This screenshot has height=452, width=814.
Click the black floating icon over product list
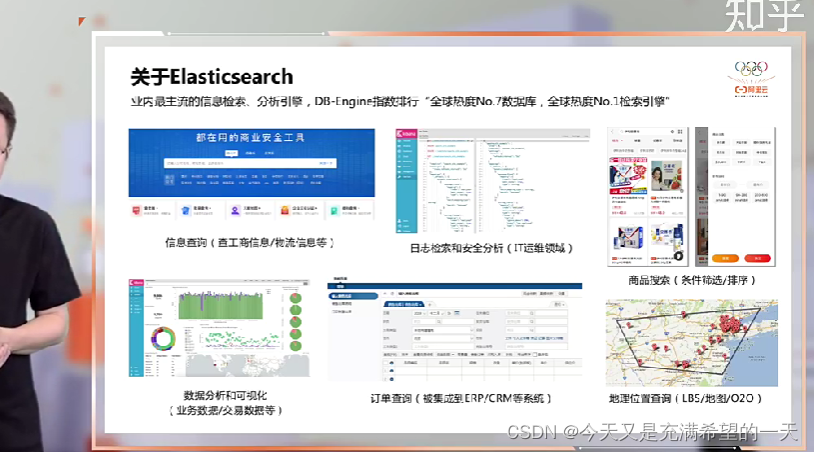click(x=678, y=256)
